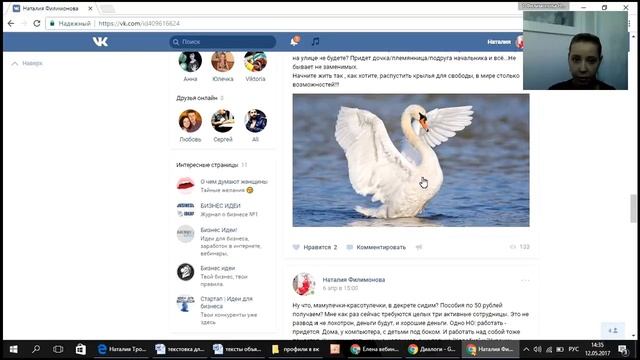Open Стартап | Идеи для бизнеса link
This screenshot has height=360, width=640.
pyautogui.click(x=227, y=302)
